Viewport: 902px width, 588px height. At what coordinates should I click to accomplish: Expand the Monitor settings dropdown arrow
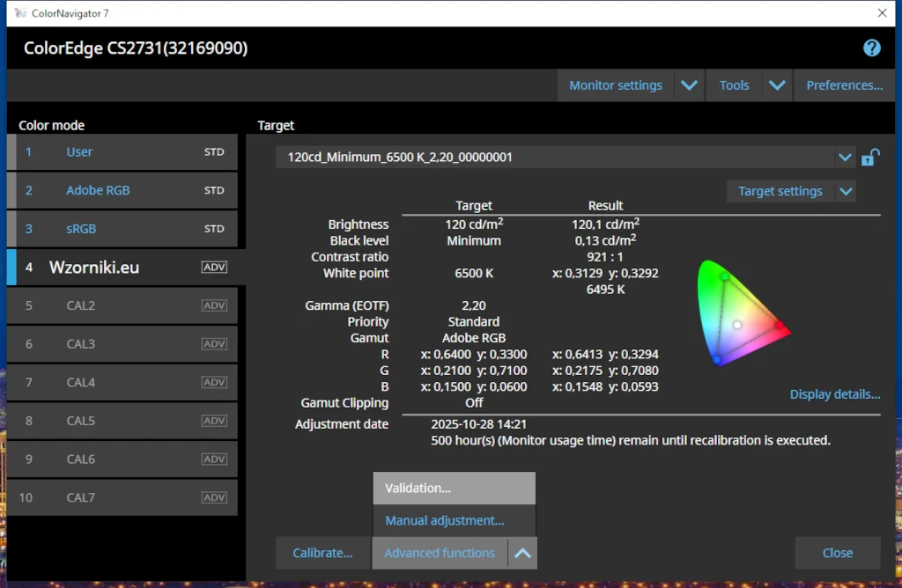pos(689,85)
